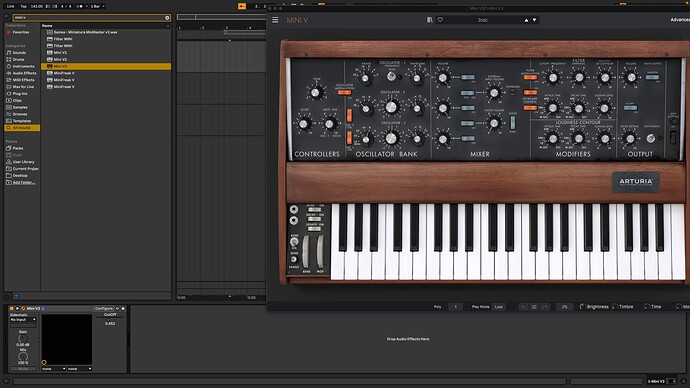Viewport: 690px width, 388px height.
Task: Adjust the Mini V mod wheel
Action: click(x=320, y=251)
